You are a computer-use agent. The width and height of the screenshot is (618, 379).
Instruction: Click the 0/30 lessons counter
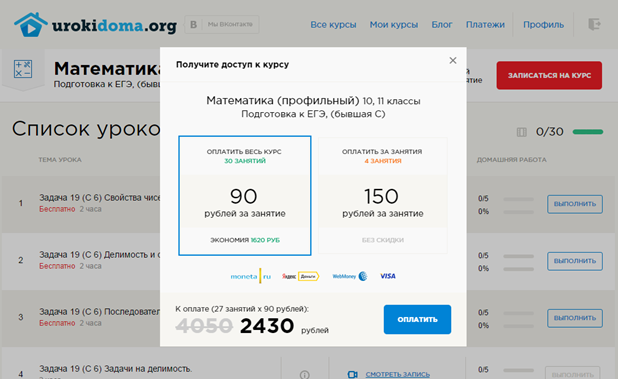pos(549,132)
